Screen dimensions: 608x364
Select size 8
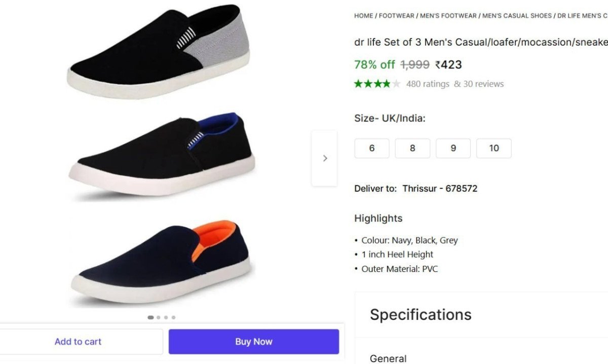click(412, 148)
